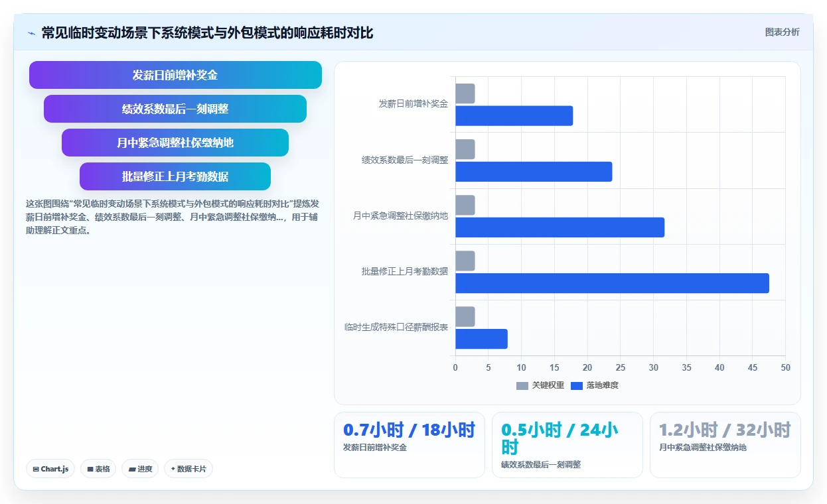
Task: Click the blue bar for 绩效系数最后一刻调整
Action: [x=534, y=172]
